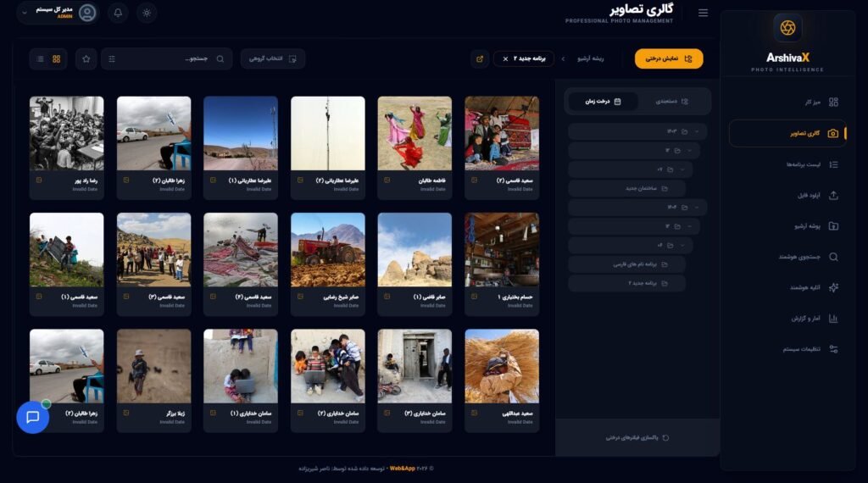Click the «نمایش درختی» orange button
This screenshot has height=483, width=868.
[669, 58]
